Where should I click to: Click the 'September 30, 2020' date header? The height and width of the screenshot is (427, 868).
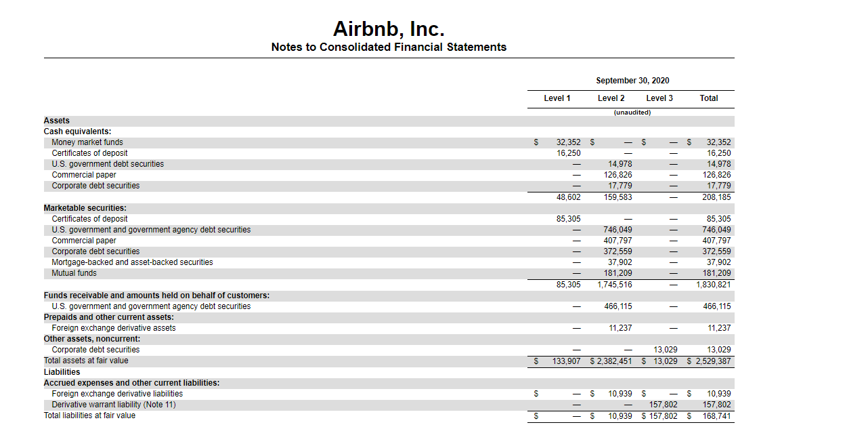coord(632,81)
